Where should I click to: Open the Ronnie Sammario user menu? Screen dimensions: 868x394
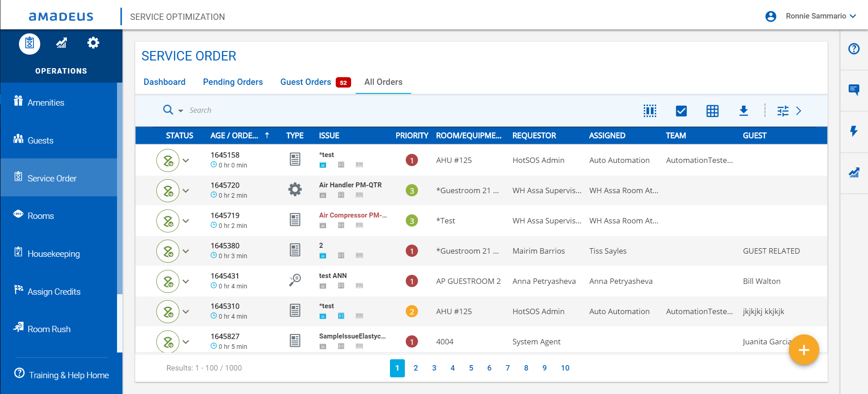point(821,16)
